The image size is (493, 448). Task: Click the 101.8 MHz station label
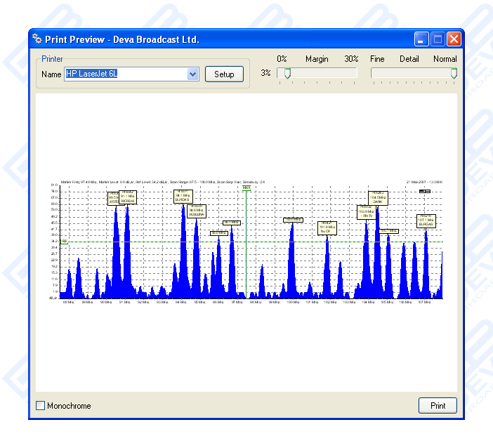coord(327,228)
